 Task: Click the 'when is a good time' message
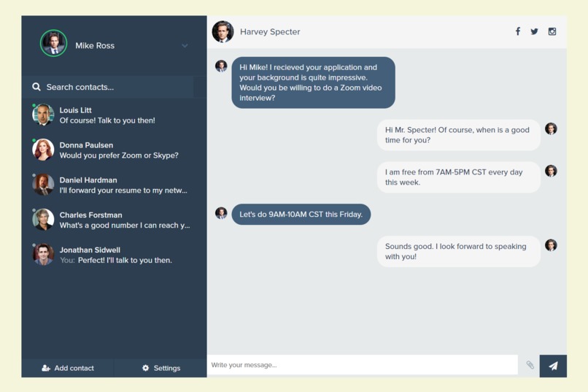(x=459, y=135)
